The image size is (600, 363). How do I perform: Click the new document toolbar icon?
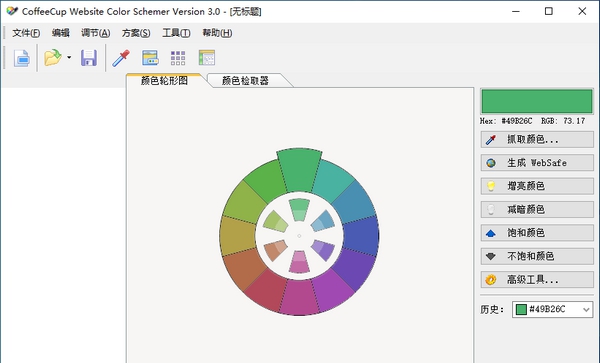click(22, 58)
